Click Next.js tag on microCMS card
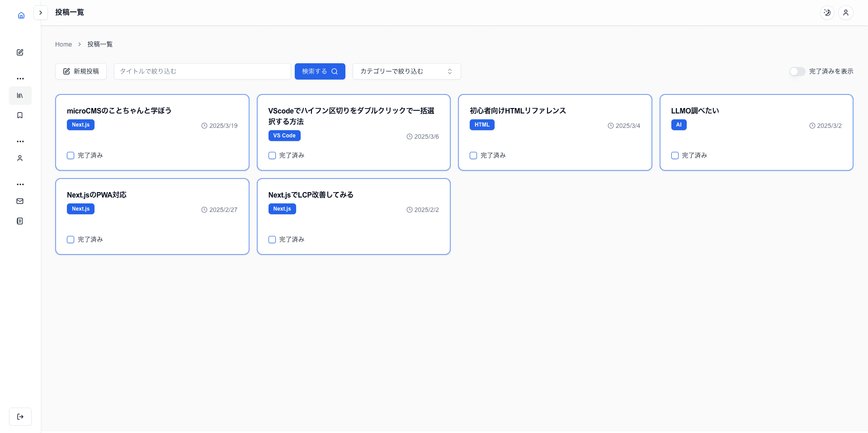The height and width of the screenshot is (433, 868). tap(80, 125)
